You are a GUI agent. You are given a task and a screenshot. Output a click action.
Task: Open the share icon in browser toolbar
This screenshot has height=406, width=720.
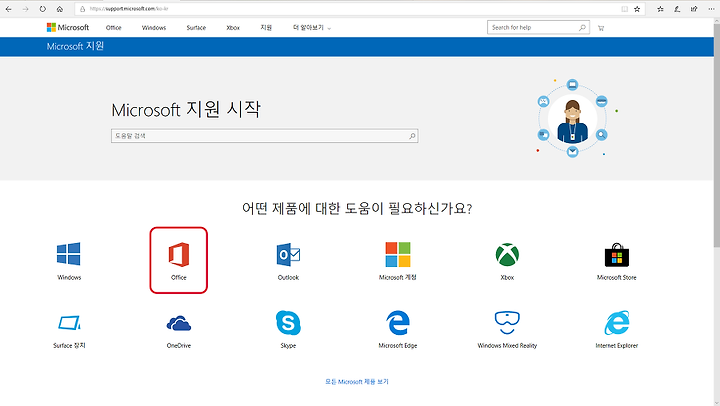tap(694, 9)
